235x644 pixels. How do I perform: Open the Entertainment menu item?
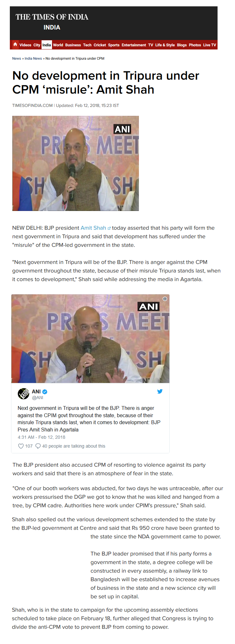pyautogui.click(x=134, y=45)
